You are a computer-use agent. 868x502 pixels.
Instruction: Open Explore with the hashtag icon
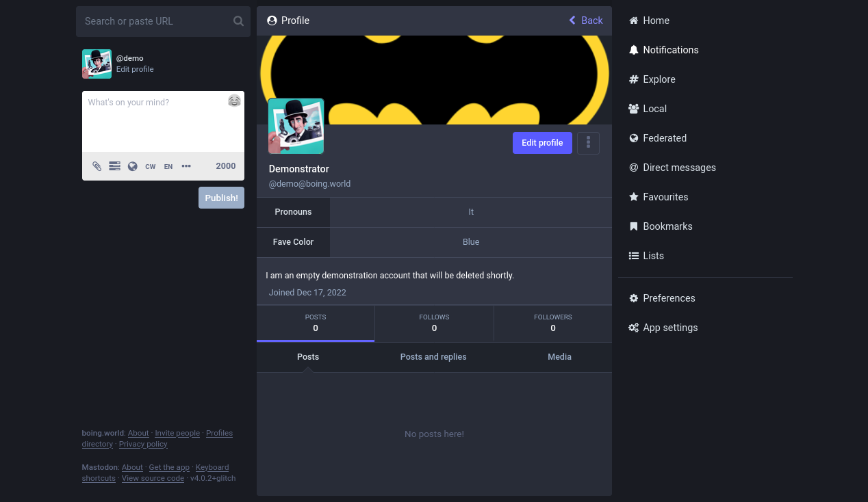pyautogui.click(x=634, y=79)
